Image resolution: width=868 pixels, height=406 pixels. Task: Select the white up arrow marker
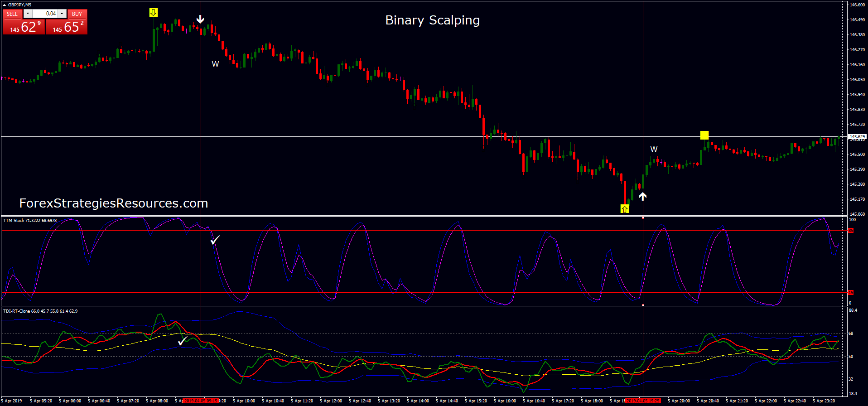coord(642,196)
